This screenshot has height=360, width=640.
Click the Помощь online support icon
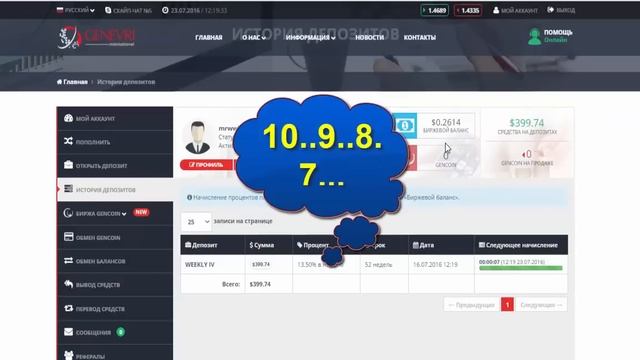(534, 37)
